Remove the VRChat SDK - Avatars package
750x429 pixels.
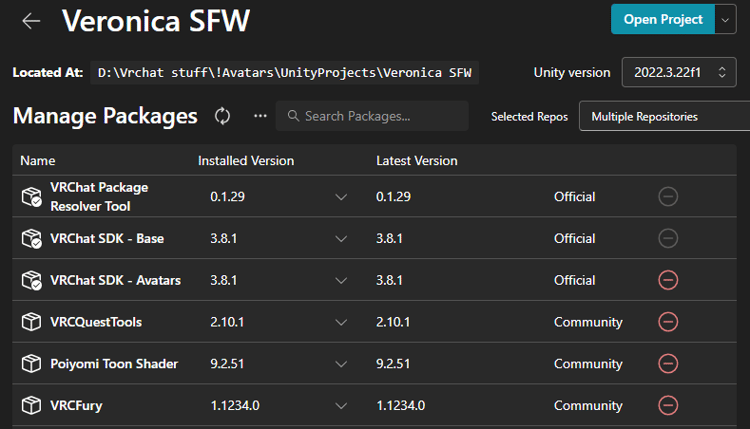(668, 280)
